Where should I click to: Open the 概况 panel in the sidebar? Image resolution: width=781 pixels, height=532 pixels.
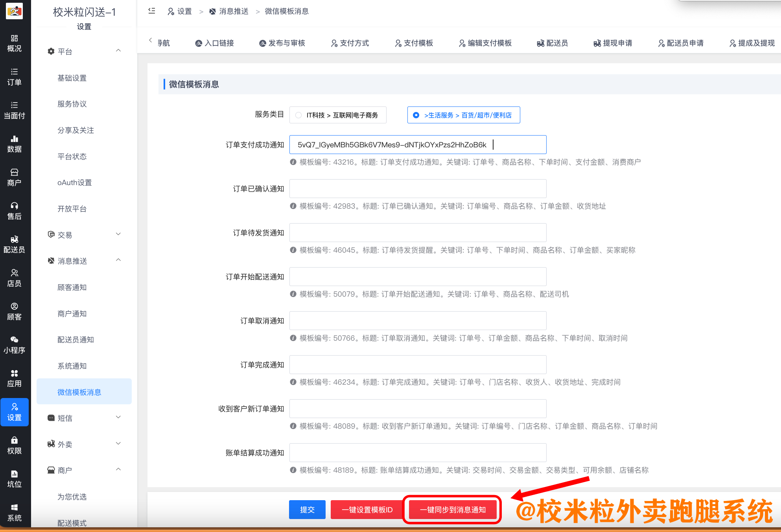coord(15,42)
